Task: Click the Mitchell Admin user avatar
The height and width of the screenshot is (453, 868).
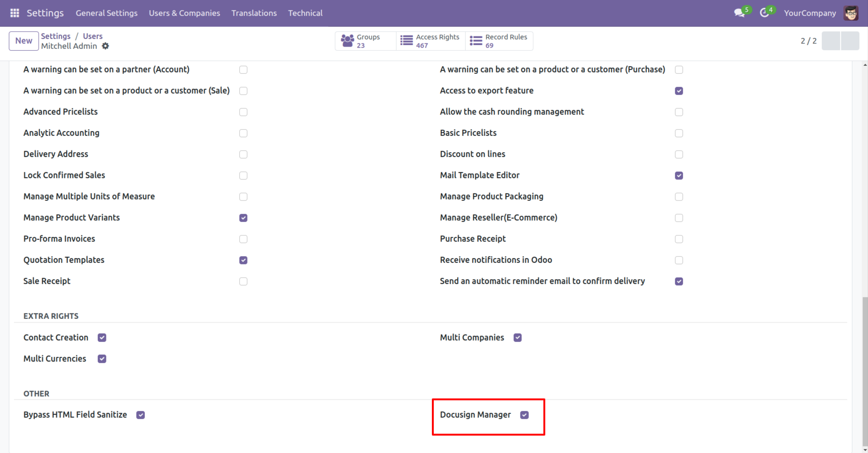Action: pyautogui.click(x=851, y=13)
